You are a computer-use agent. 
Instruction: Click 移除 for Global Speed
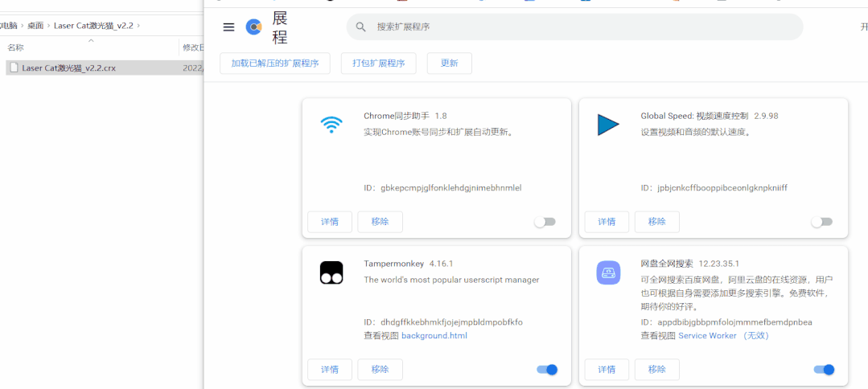pos(656,222)
